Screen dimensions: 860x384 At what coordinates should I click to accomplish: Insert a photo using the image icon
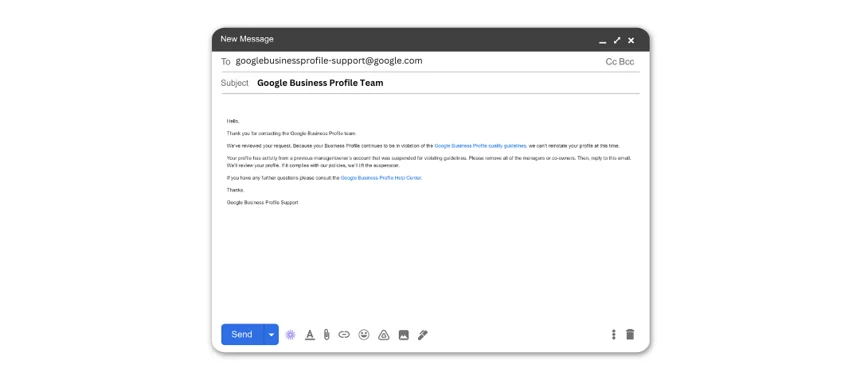[404, 335]
